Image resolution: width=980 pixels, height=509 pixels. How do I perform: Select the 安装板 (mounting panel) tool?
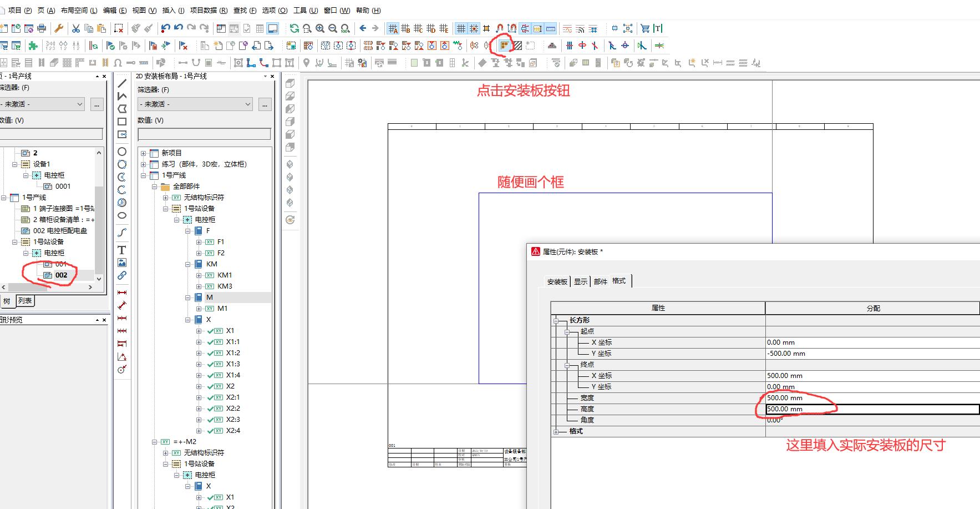coord(504,46)
